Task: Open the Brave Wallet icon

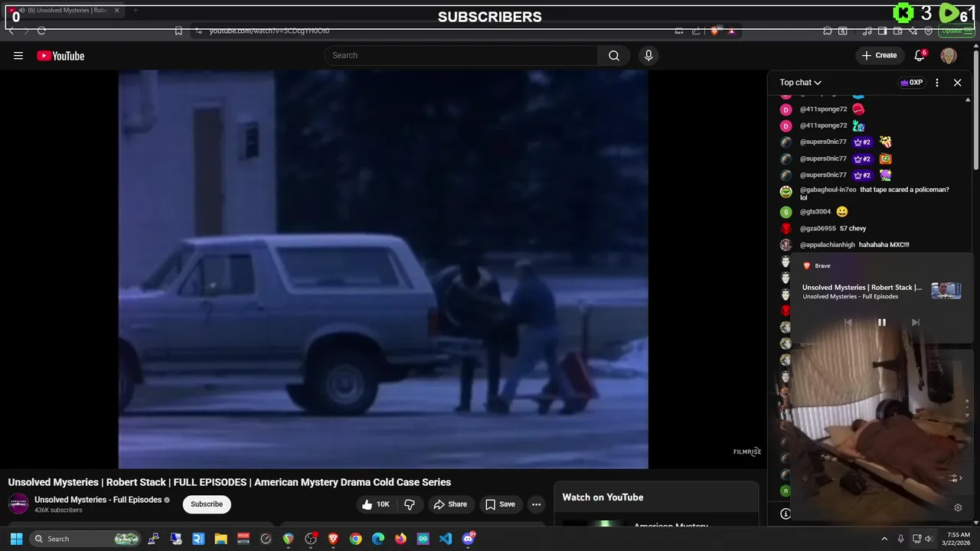Action: [x=898, y=31]
